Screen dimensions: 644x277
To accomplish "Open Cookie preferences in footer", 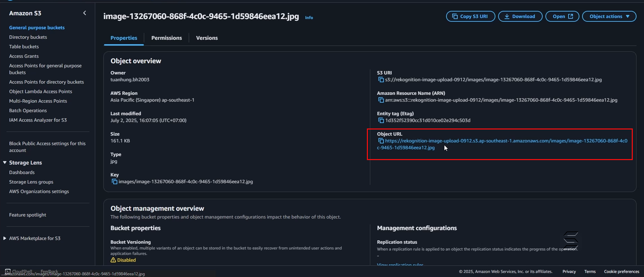I will point(622,272).
